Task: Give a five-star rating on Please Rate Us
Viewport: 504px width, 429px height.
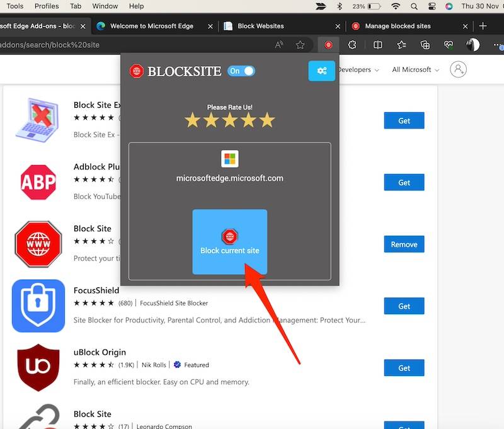Action: [x=266, y=120]
